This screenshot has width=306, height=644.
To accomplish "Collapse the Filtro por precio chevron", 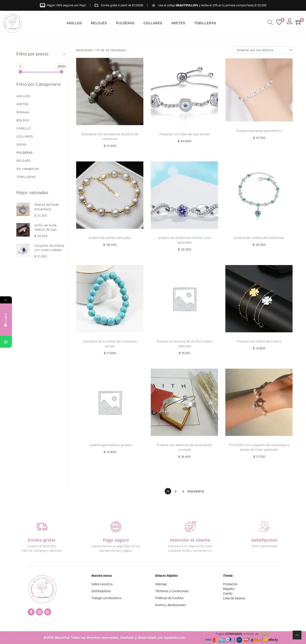I will pos(64,54).
